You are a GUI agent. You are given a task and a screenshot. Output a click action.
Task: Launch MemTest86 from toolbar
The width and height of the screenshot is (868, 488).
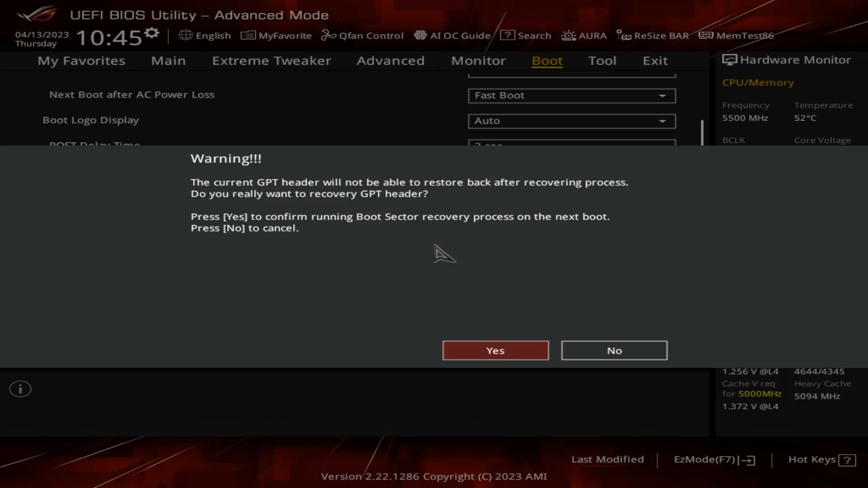click(736, 36)
